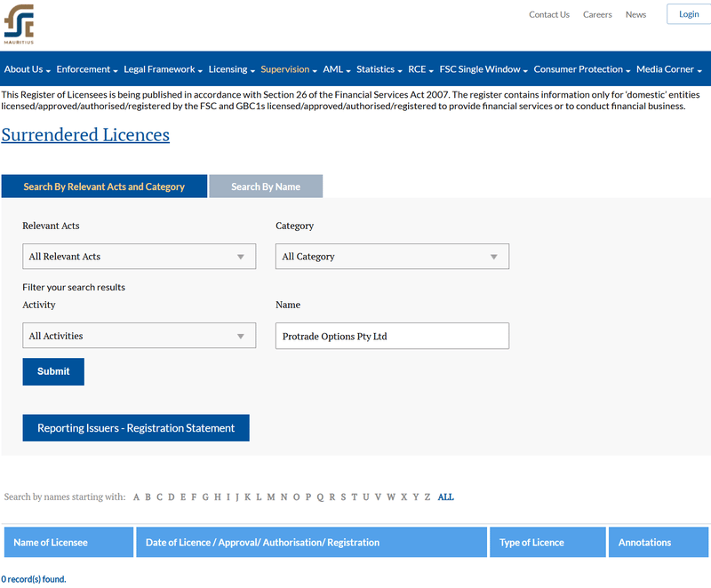Click the Name input field
Screen dimensions: 711x588
(392, 336)
